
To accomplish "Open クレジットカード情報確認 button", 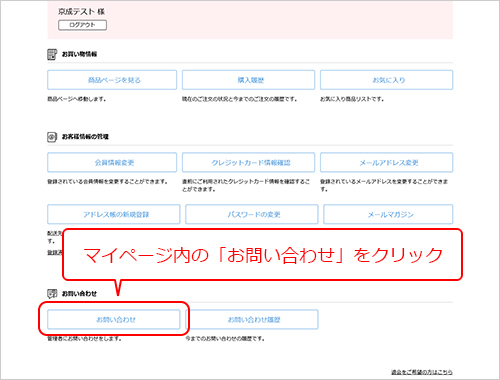I will 248,163.
